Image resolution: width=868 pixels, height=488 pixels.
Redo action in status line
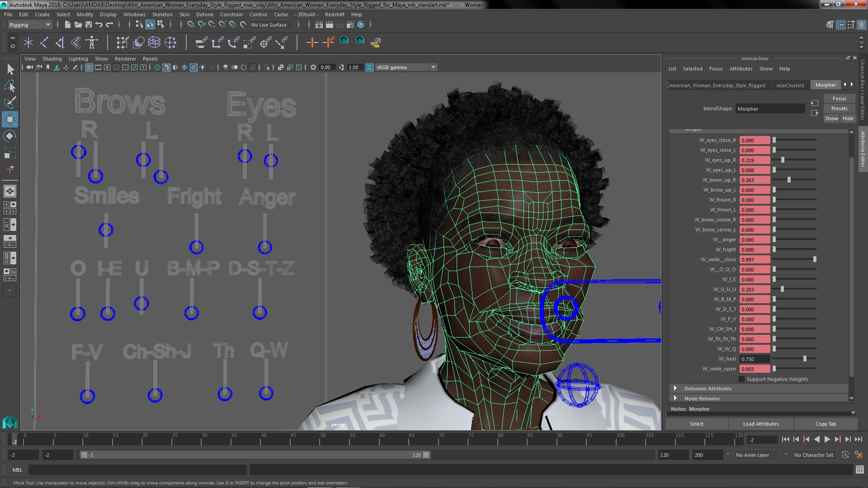(109, 24)
